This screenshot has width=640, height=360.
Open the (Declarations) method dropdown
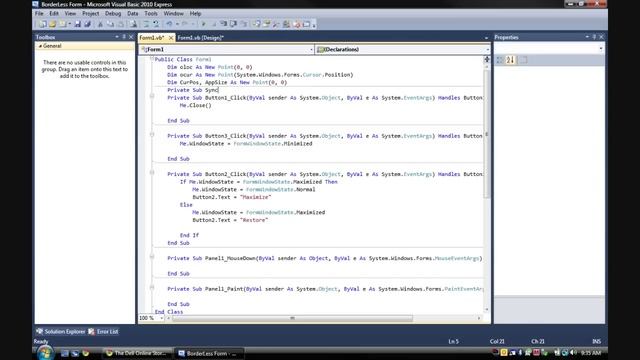(487, 49)
